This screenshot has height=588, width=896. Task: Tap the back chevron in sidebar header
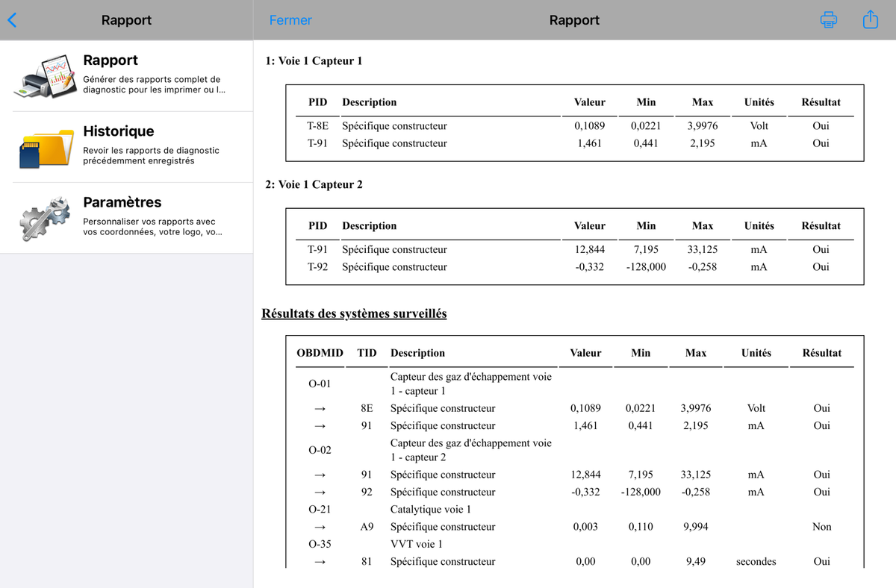11,20
